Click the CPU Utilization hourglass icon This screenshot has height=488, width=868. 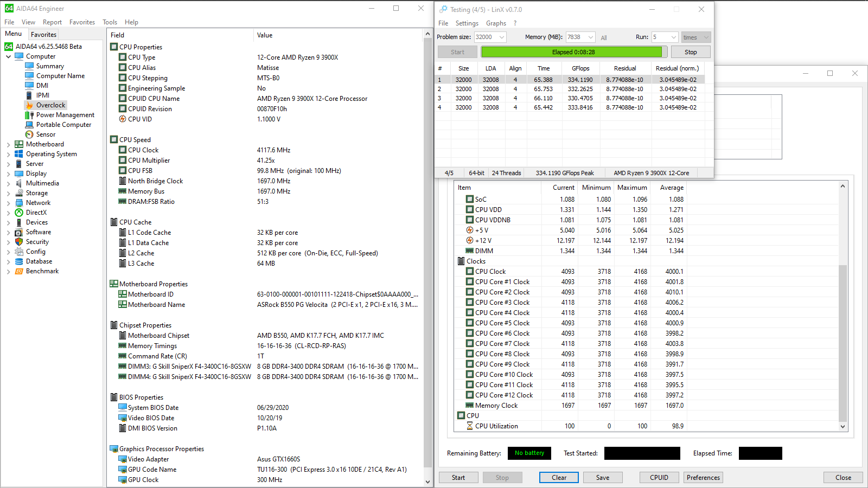pos(470,426)
